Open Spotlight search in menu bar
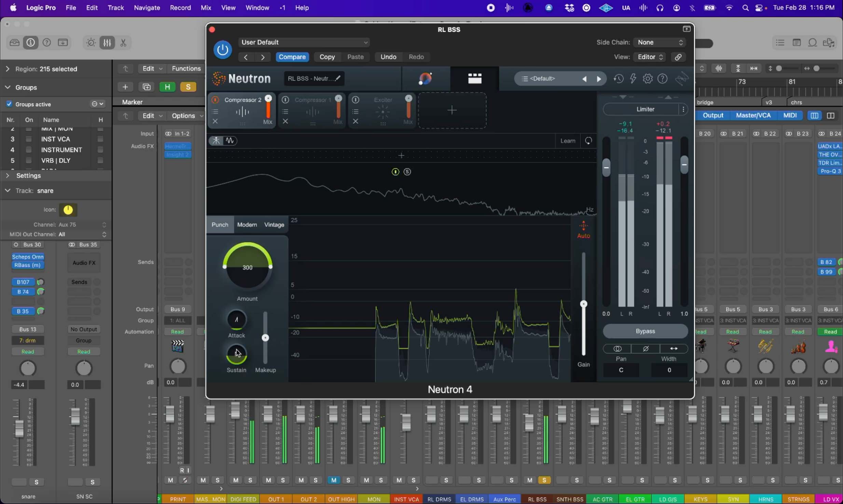Screen dimensions: 843x504 [745, 8]
